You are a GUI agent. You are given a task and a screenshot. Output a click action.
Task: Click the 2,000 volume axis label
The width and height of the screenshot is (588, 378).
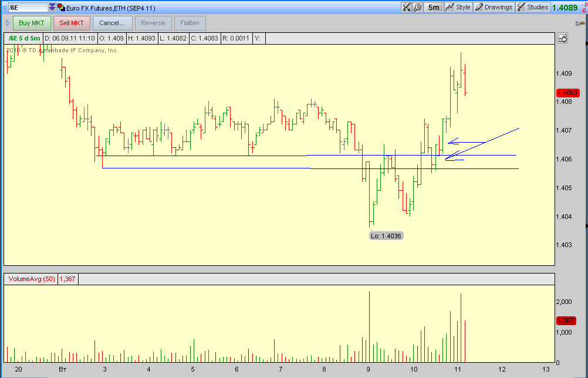tap(564, 302)
